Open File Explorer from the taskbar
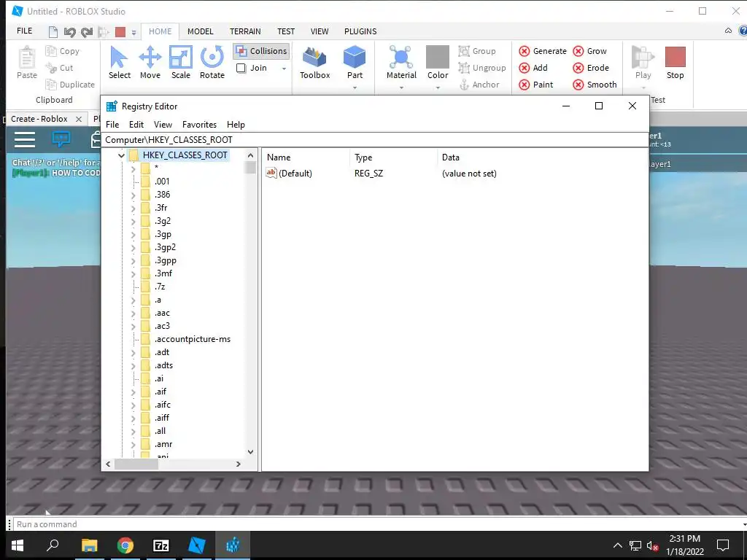The width and height of the screenshot is (747, 560). pos(89,545)
